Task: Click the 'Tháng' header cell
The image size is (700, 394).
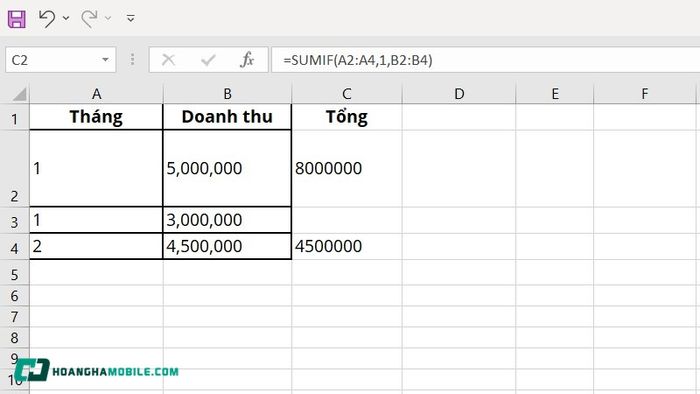Action: point(96,117)
